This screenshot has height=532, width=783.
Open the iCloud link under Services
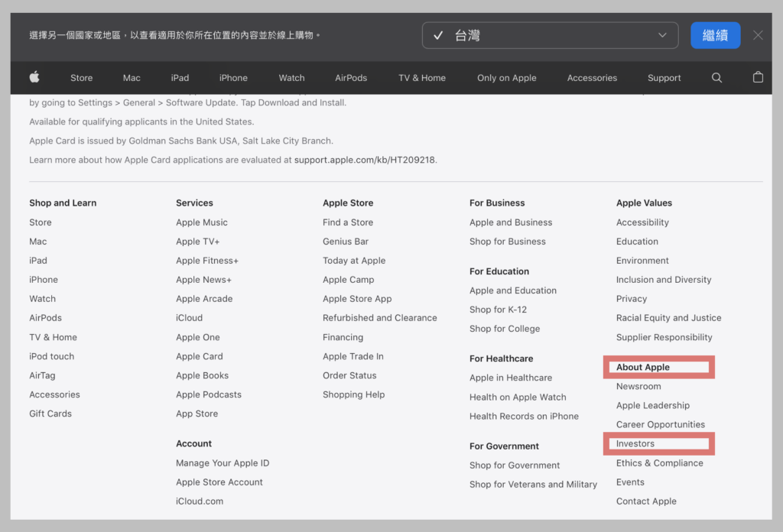click(x=190, y=317)
